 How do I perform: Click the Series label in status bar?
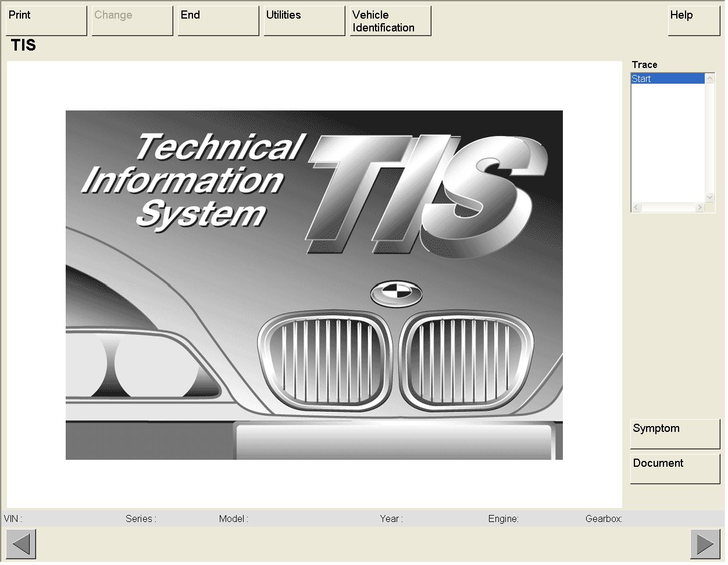(x=141, y=518)
